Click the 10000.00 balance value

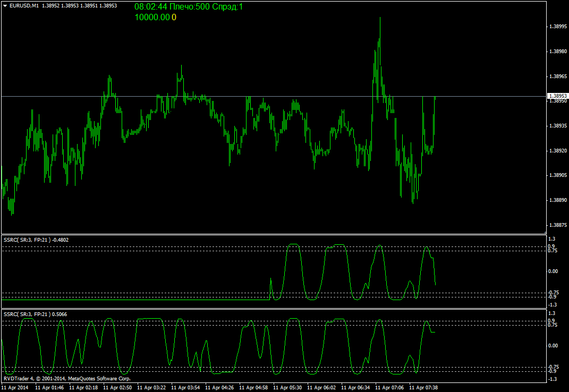point(152,17)
